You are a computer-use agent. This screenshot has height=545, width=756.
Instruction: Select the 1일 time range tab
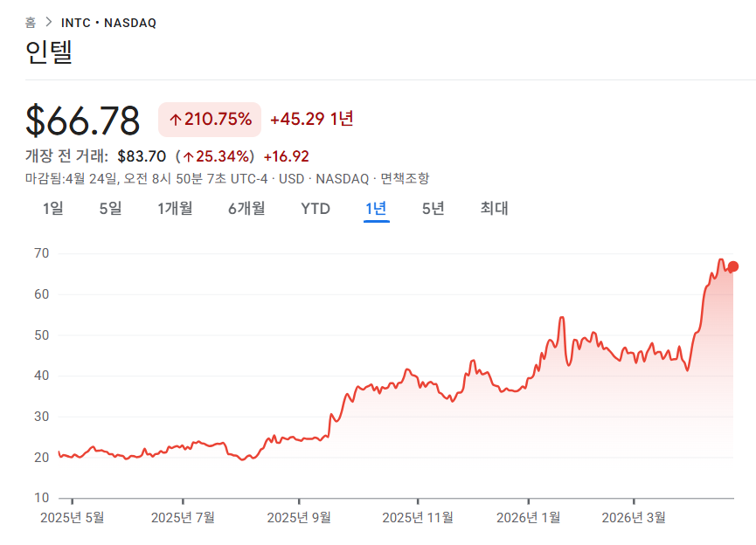tap(54, 209)
